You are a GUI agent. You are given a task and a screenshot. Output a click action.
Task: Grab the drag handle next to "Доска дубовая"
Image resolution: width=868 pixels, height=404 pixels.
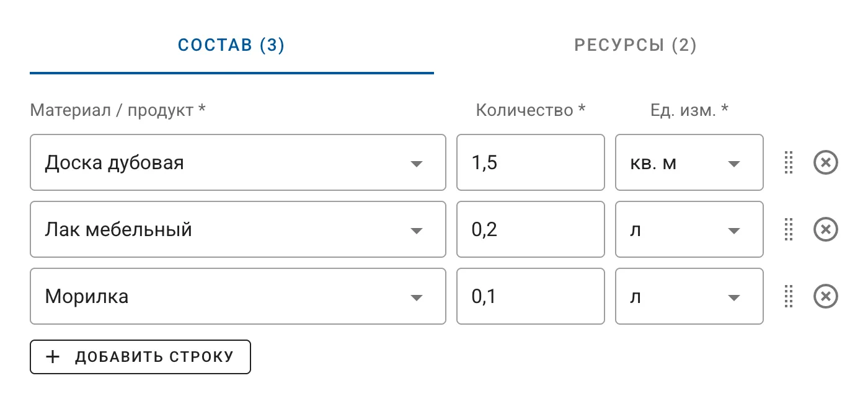coord(789,162)
